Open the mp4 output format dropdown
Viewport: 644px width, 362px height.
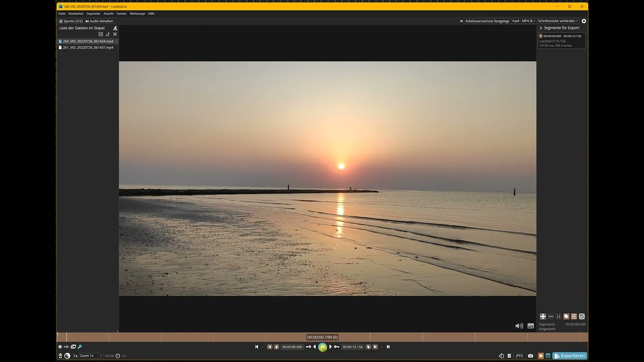pos(524,21)
